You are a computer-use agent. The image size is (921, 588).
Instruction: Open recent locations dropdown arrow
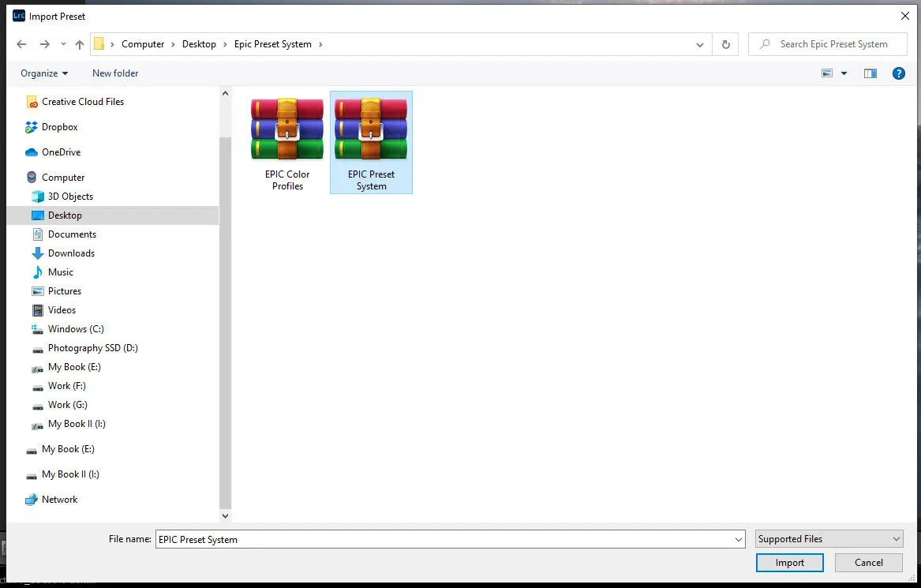click(x=63, y=44)
